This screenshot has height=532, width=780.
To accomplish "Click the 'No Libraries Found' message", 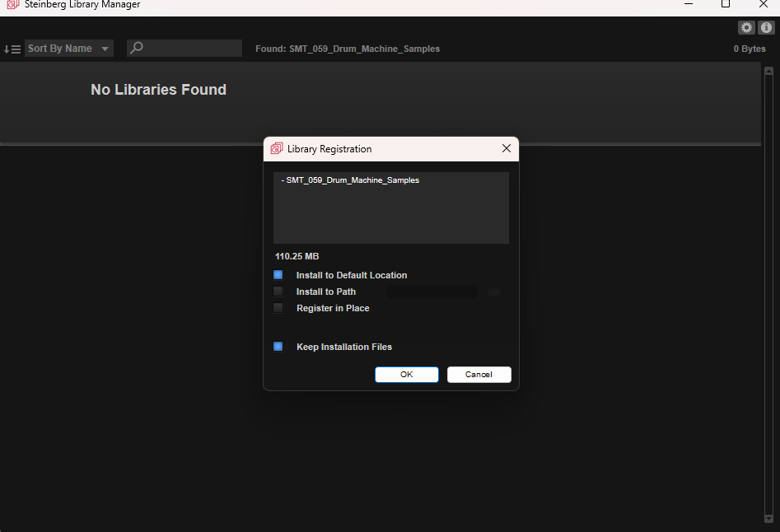I will 159,90.
